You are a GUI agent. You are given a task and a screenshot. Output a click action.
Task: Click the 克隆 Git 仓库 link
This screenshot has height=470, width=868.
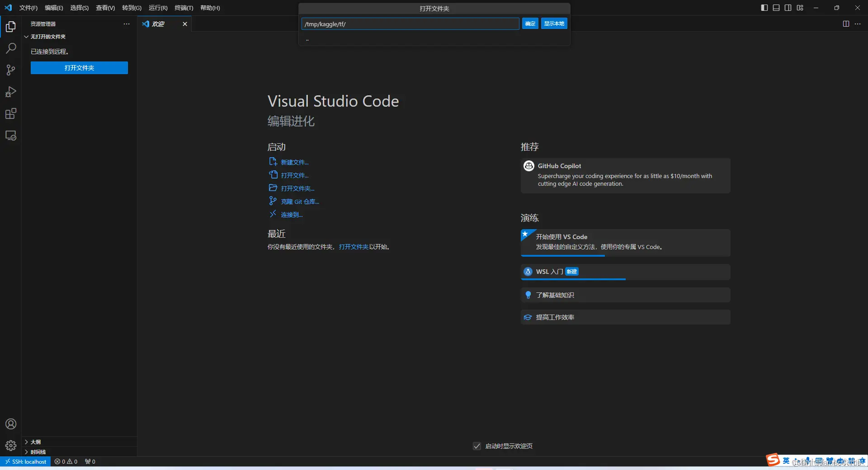tap(300, 202)
